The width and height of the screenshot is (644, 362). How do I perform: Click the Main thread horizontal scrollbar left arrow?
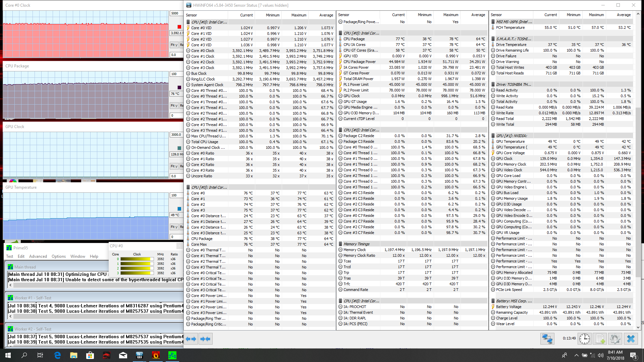pyautogui.click(x=10, y=285)
